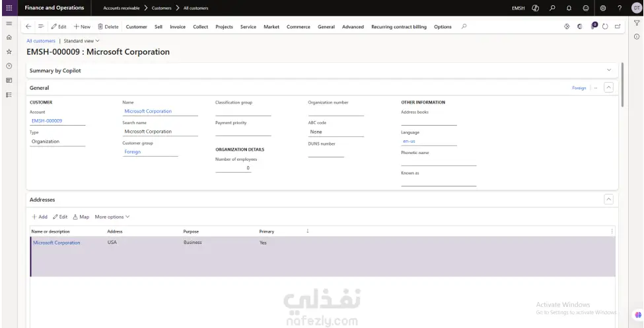Open the Customer action tab
644x328 pixels.
(136, 26)
